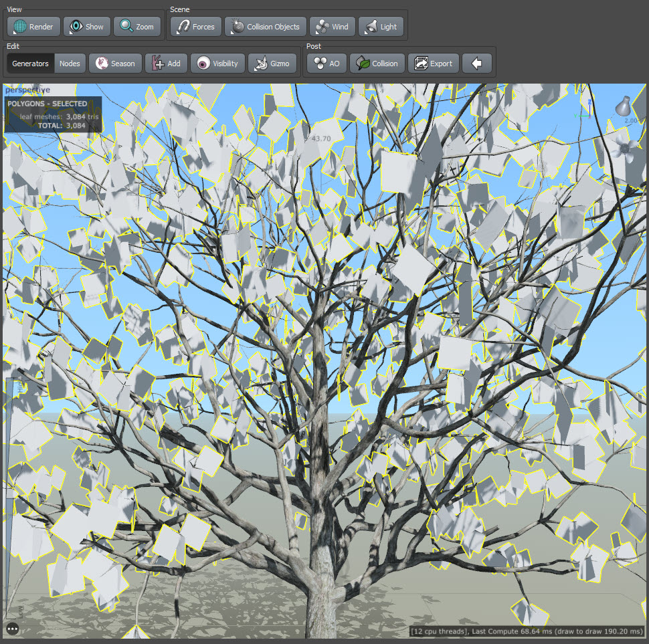
Task: Open the Light scene settings
Action: click(381, 27)
